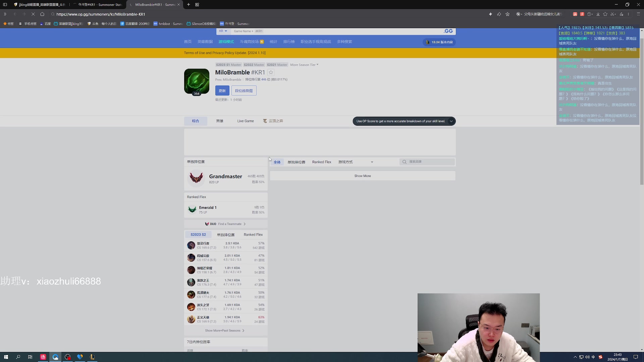This screenshot has width=644, height=362.
Task: Open the 段位趋势图 tier graph button
Action: point(244,90)
